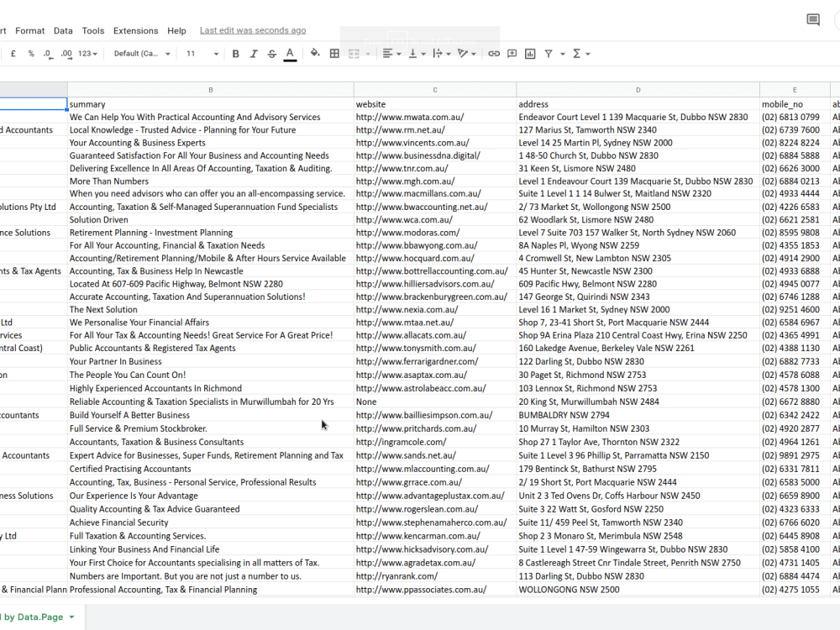Open the vertical align dropdown

click(x=417, y=54)
